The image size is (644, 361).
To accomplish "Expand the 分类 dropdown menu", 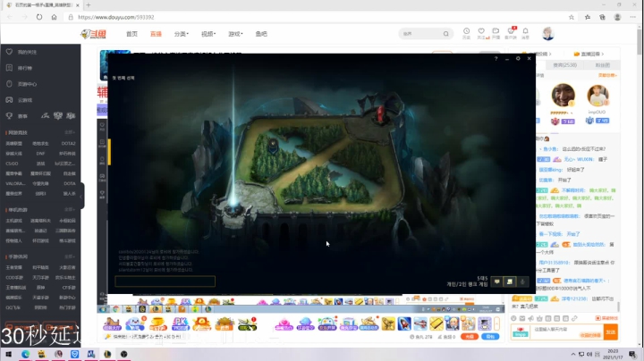I will [x=181, y=34].
